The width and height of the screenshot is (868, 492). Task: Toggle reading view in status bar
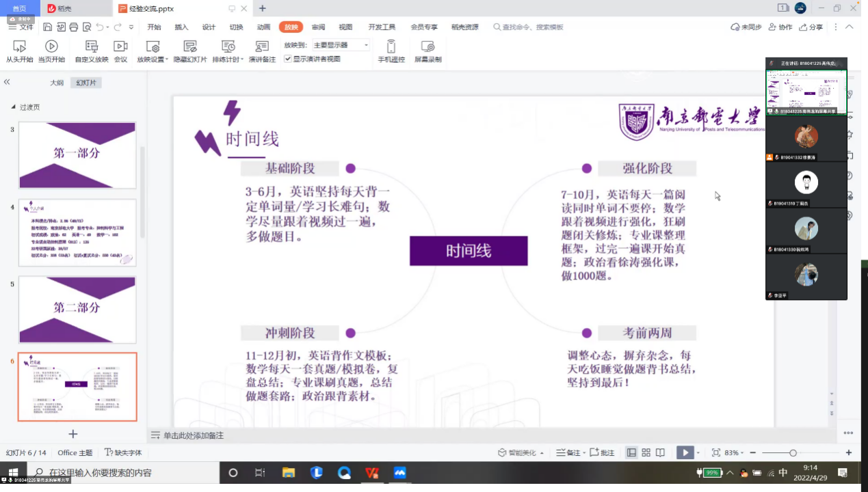[660, 452]
